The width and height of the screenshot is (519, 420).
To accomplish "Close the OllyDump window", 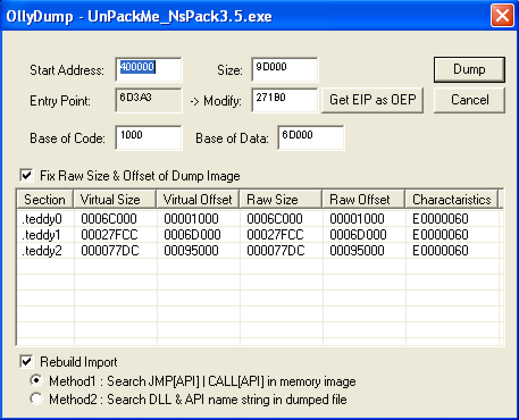I will tap(502, 15).
